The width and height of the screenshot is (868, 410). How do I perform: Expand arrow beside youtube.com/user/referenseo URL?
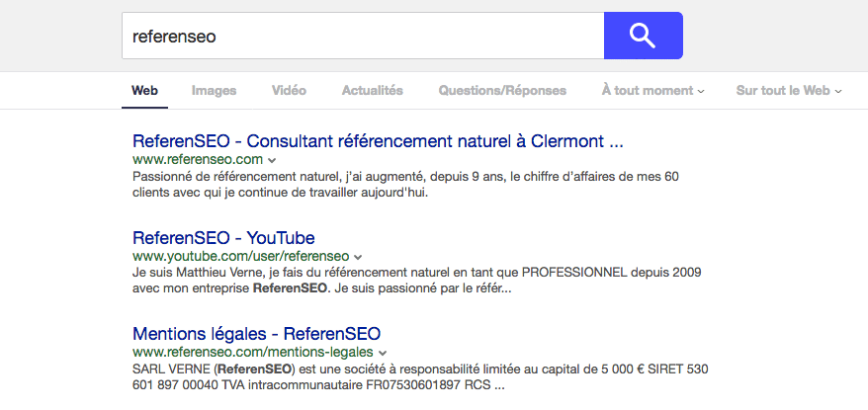(x=358, y=257)
